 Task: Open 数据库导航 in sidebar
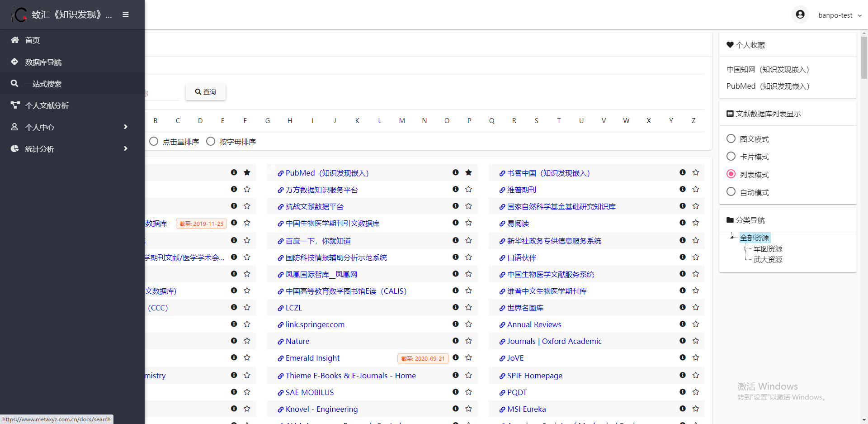point(72,62)
